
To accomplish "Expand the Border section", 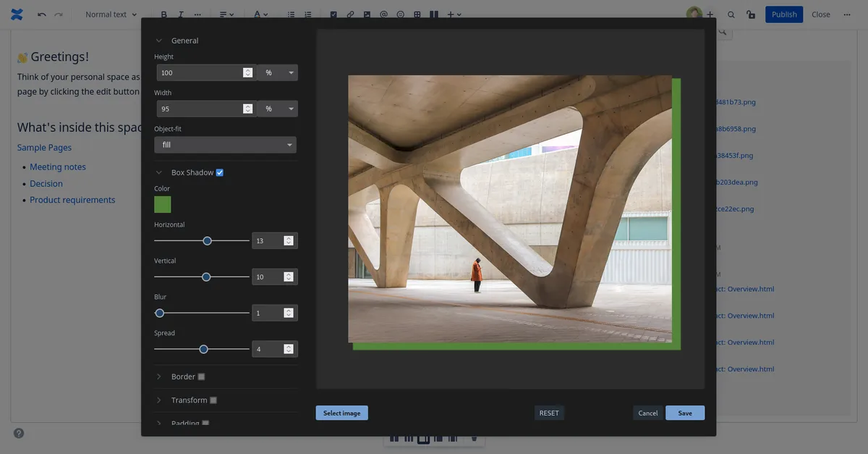I will click(159, 377).
